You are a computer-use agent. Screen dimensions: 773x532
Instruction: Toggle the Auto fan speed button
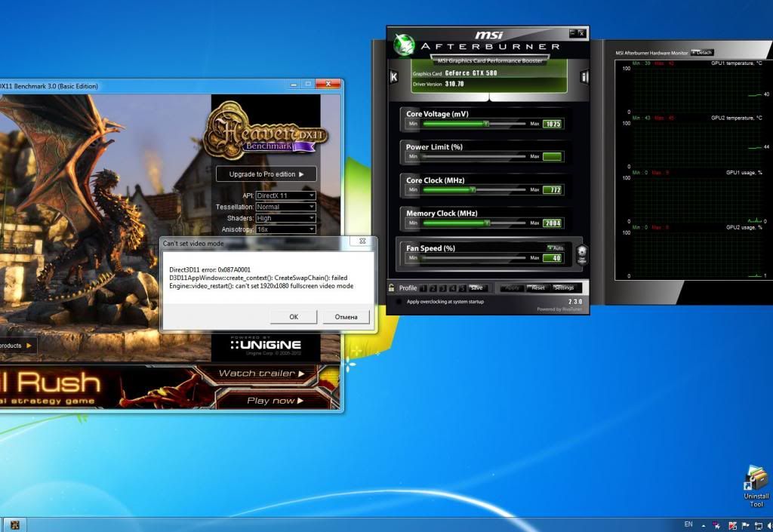555,248
